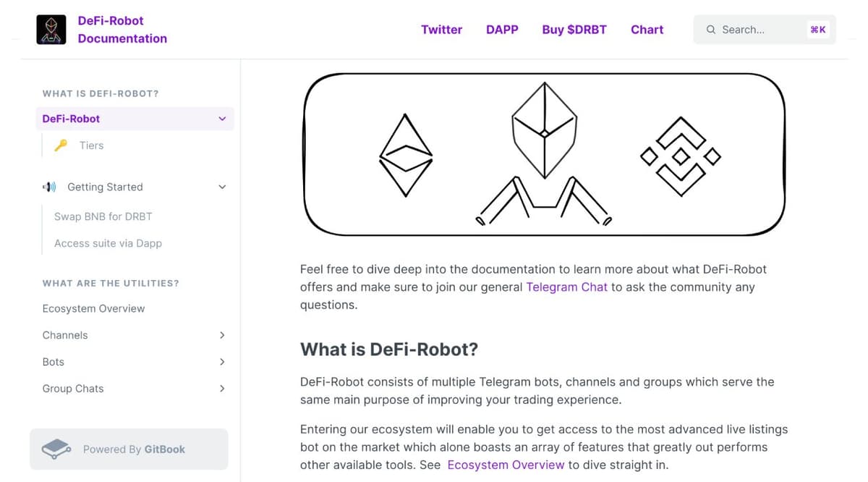This screenshot has height=482, width=868.
Task: Open the Chart navigation item
Action: point(647,30)
